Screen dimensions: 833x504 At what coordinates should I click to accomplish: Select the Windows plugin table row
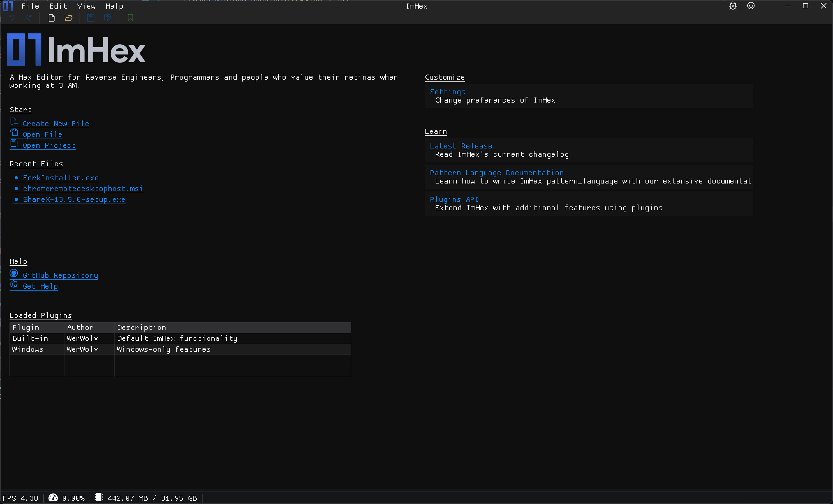[x=180, y=349]
